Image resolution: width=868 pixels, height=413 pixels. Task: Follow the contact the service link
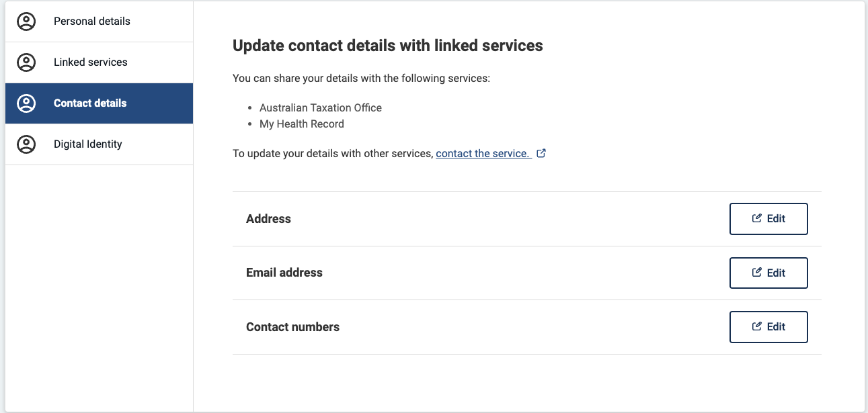pos(483,153)
